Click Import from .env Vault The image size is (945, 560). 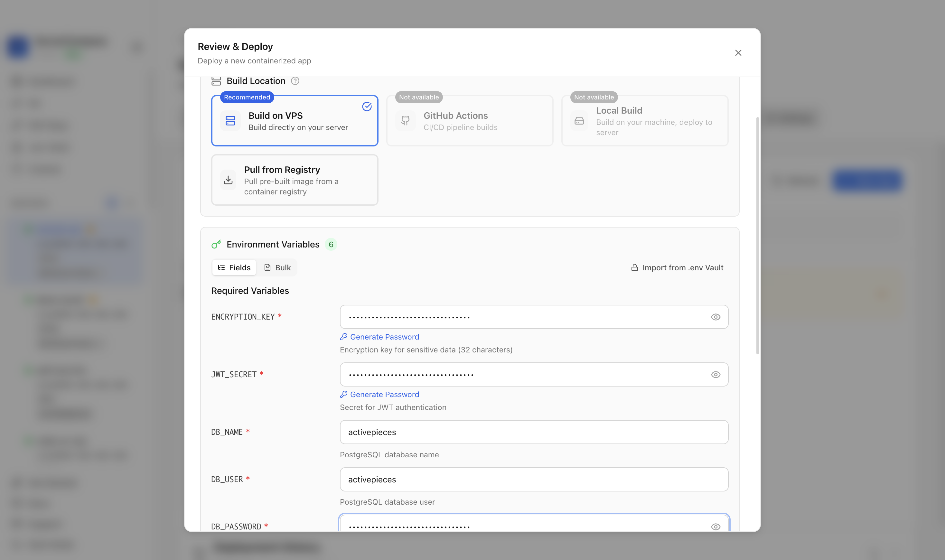pos(678,267)
